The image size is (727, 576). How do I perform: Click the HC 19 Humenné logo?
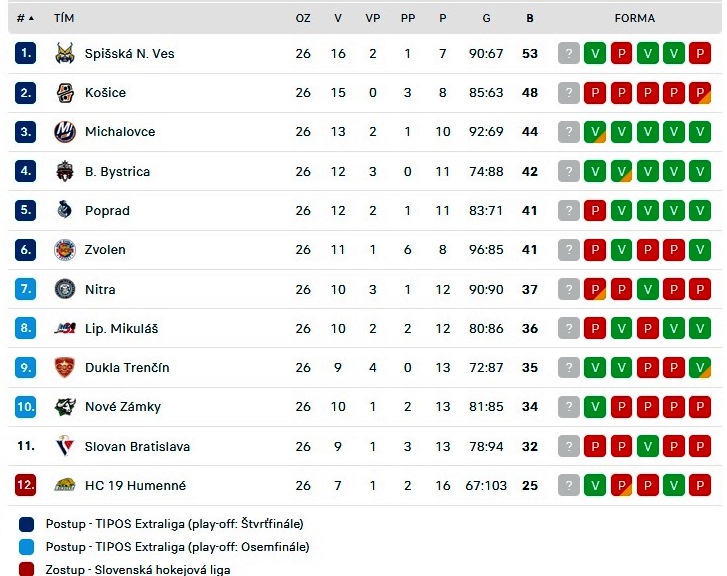tap(65, 486)
